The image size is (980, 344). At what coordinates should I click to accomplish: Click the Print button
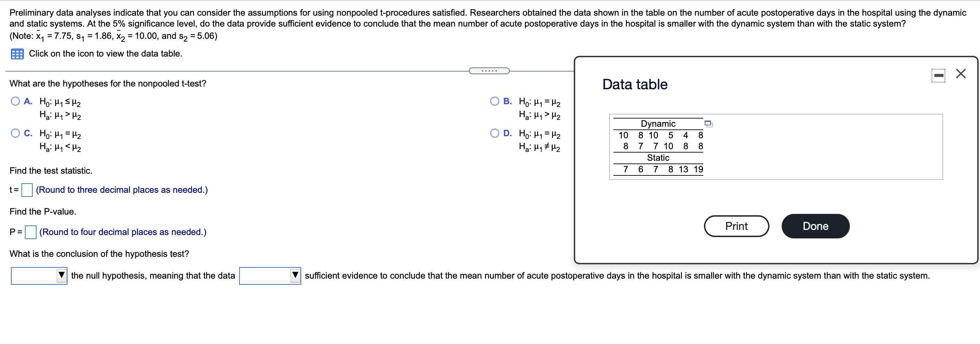click(x=736, y=226)
